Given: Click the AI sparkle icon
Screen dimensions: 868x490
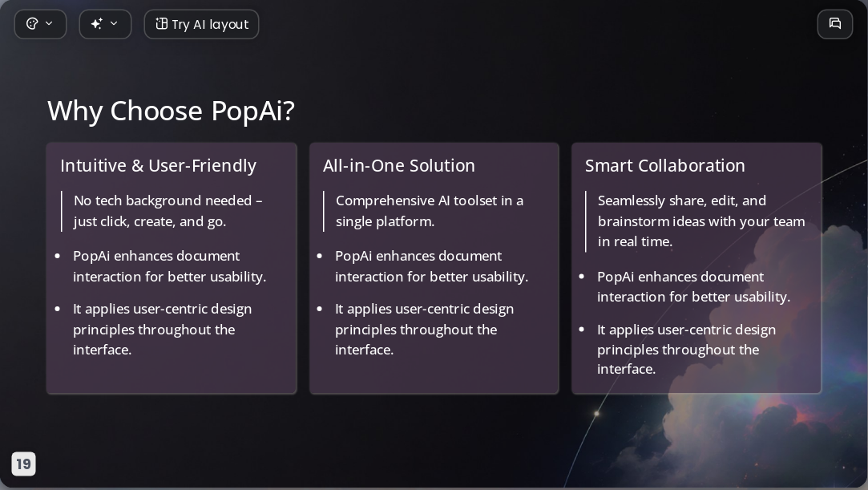Looking at the screenshot, I should point(97,24).
